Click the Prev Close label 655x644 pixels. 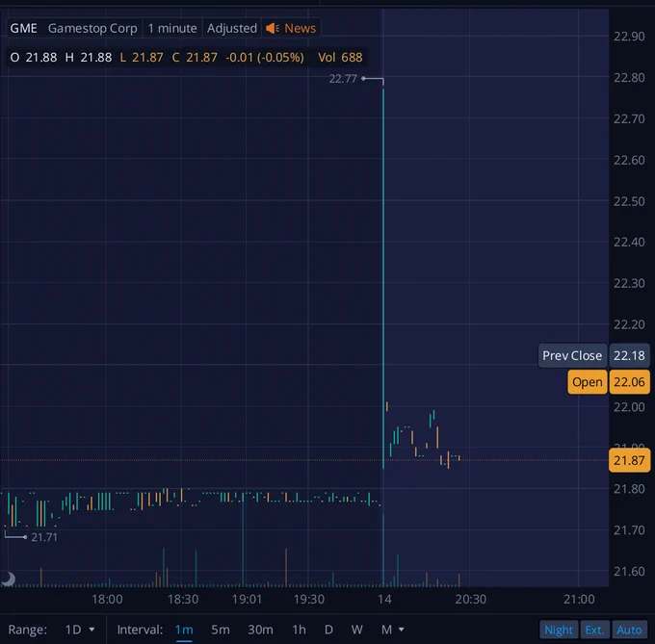(x=572, y=355)
